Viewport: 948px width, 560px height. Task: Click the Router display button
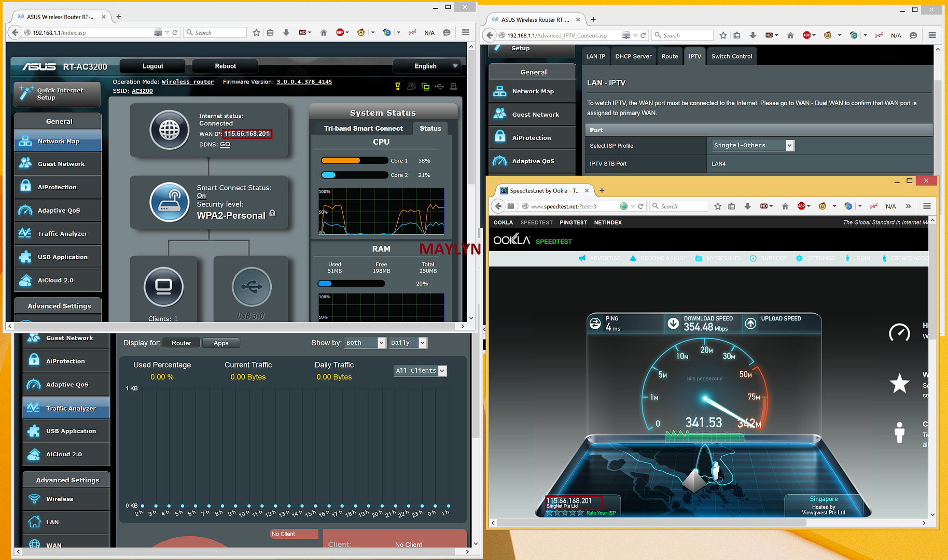182,343
